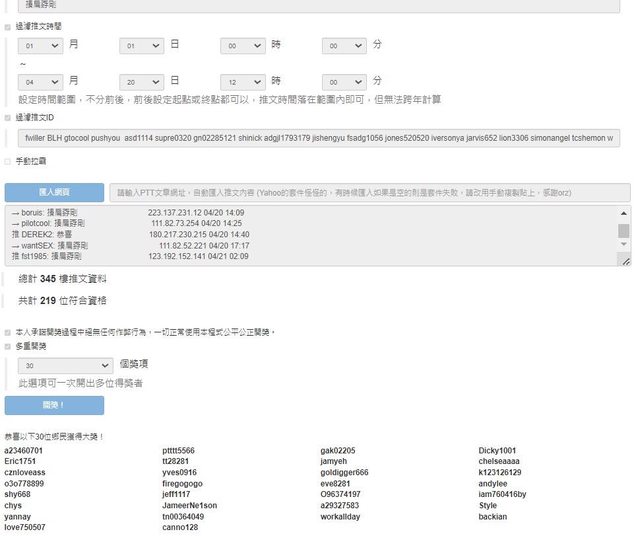640x536 pixels.
Task: Open the end month dropdown showing 04
Action: pyautogui.click(x=40, y=81)
